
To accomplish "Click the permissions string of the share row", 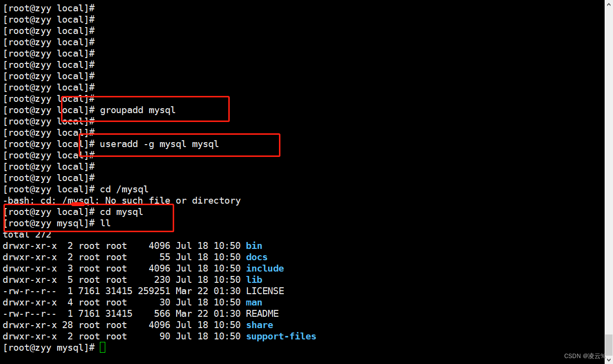I will pyautogui.click(x=30, y=325).
